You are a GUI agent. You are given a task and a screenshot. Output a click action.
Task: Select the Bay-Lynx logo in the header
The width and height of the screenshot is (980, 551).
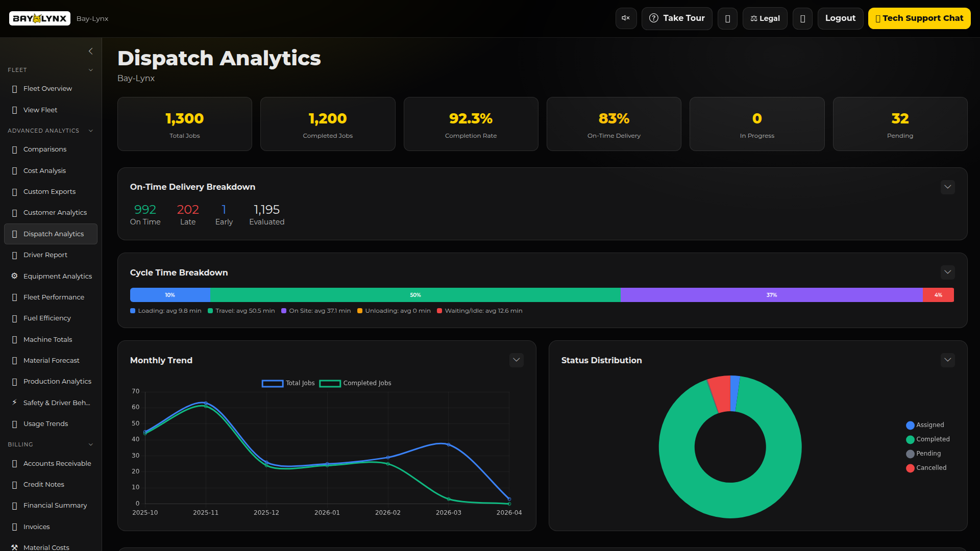pyautogui.click(x=39, y=18)
